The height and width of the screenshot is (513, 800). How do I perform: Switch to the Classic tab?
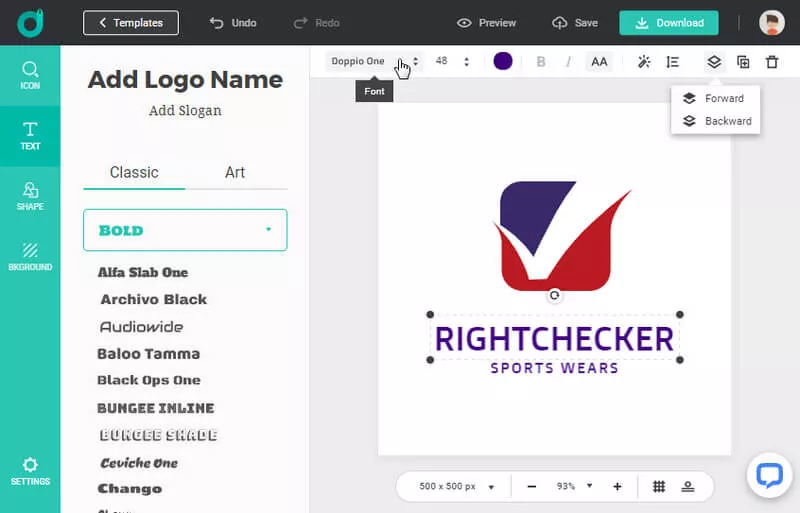pyautogui.click(x=134, y=173)
